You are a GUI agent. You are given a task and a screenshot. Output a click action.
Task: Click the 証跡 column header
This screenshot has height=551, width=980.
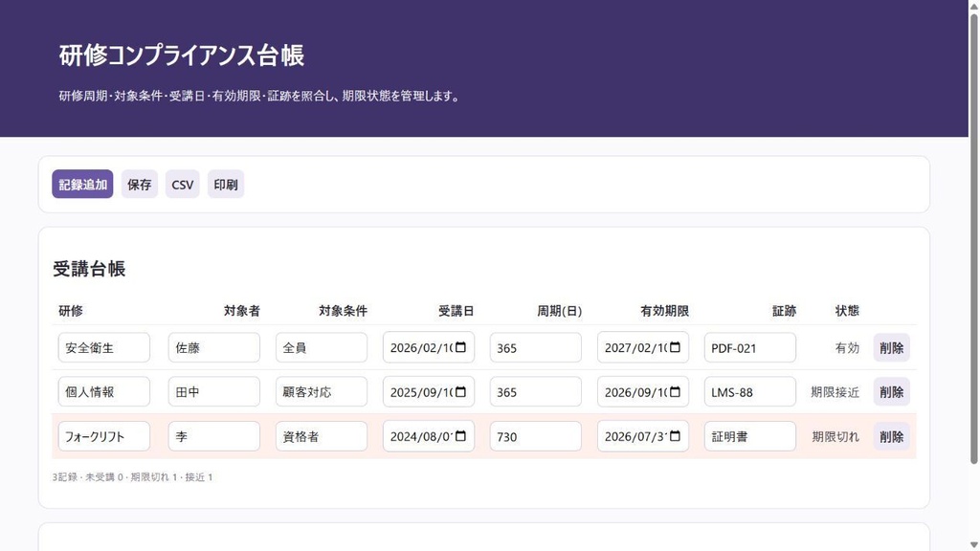coord(784,311)
